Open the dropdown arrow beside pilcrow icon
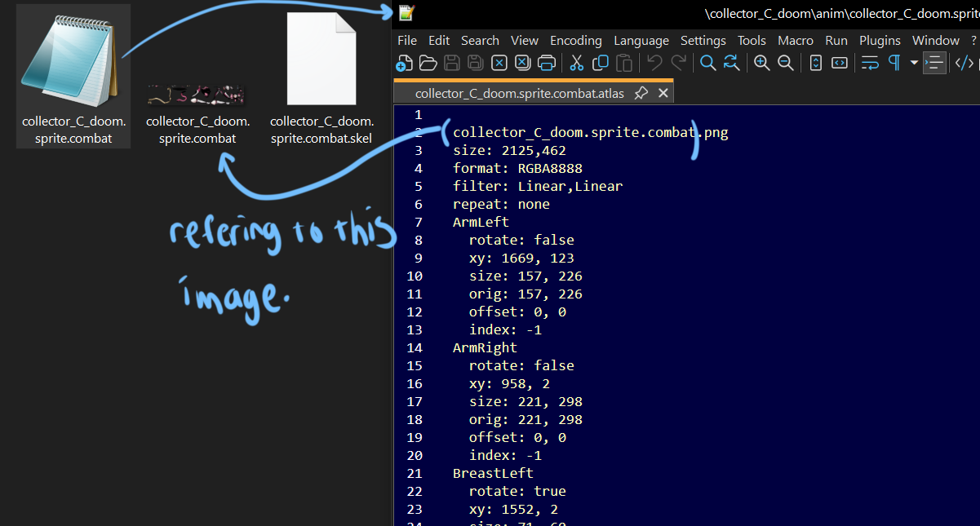 pos(914,63)
